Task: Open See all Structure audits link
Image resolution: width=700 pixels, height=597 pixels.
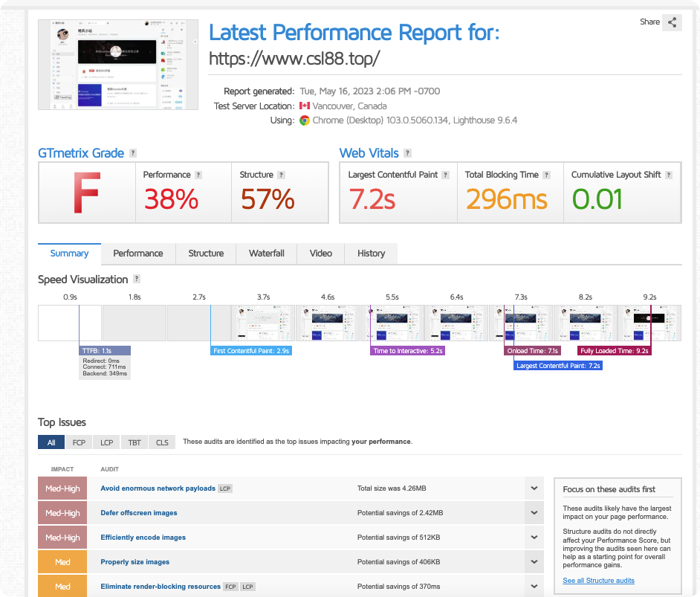Action: (x=598, y=581)
